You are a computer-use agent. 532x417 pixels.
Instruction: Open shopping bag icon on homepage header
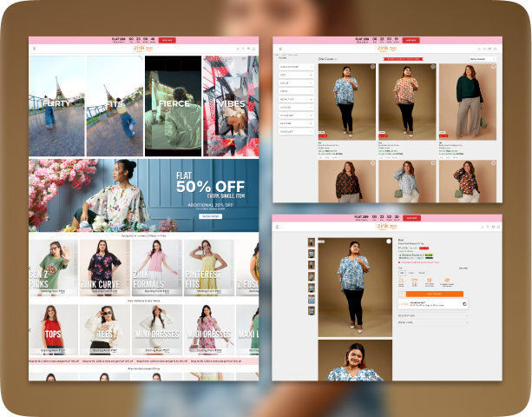pos(253,49)
